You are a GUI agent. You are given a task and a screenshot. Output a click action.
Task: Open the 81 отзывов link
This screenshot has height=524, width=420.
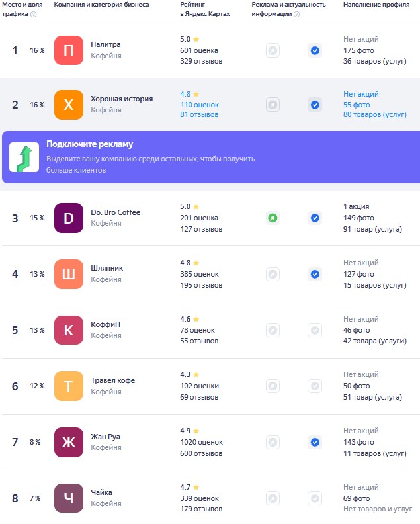click(x=199, y=114)
